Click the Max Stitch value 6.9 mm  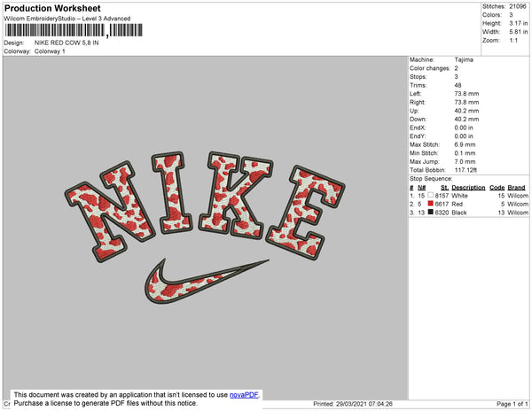(x=465, y=144)
